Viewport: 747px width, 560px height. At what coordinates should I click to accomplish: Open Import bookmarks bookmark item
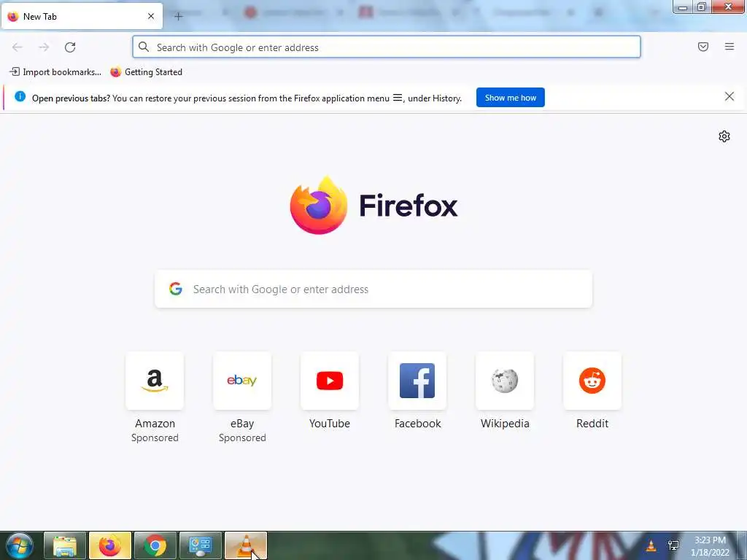tap(55, 72)
